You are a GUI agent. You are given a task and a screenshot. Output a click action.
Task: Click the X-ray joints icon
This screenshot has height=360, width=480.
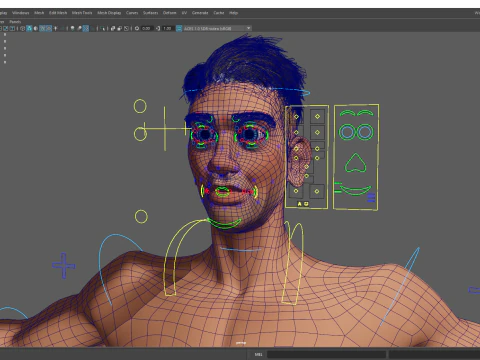coord(126,28)
